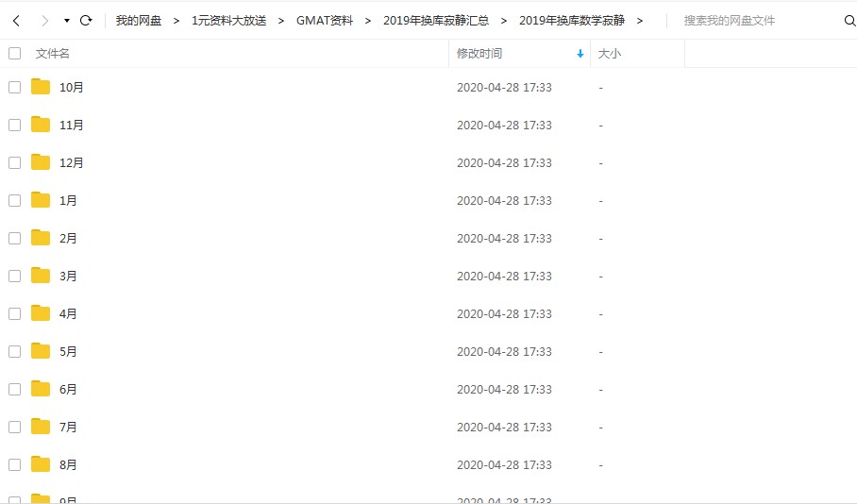This screenshot has width=857, height=504.
Task: Sort by the 文件名 column header
Action: (x=53, y=54)
